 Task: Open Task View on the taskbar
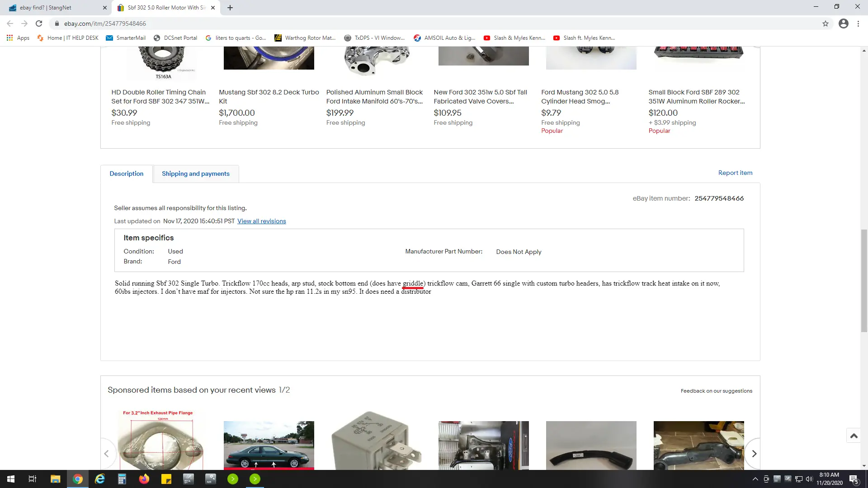[33, 479]
